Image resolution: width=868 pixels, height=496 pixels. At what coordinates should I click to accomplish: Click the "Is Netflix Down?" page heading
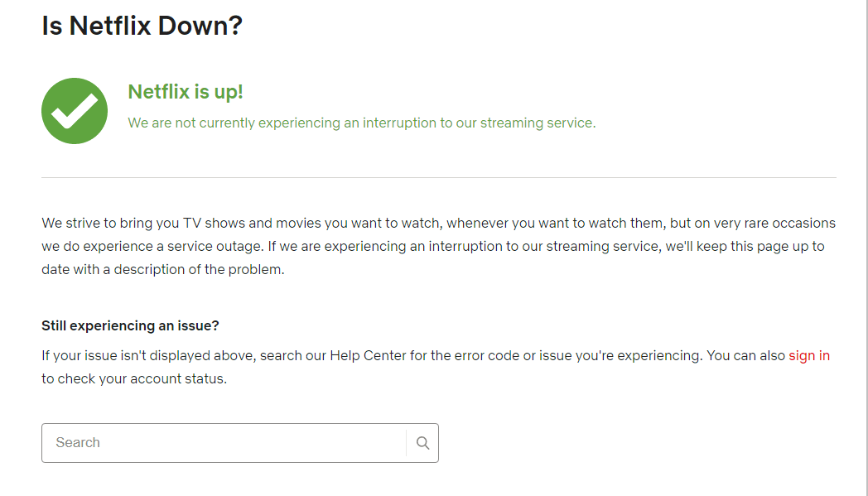(x=142, y=26)
